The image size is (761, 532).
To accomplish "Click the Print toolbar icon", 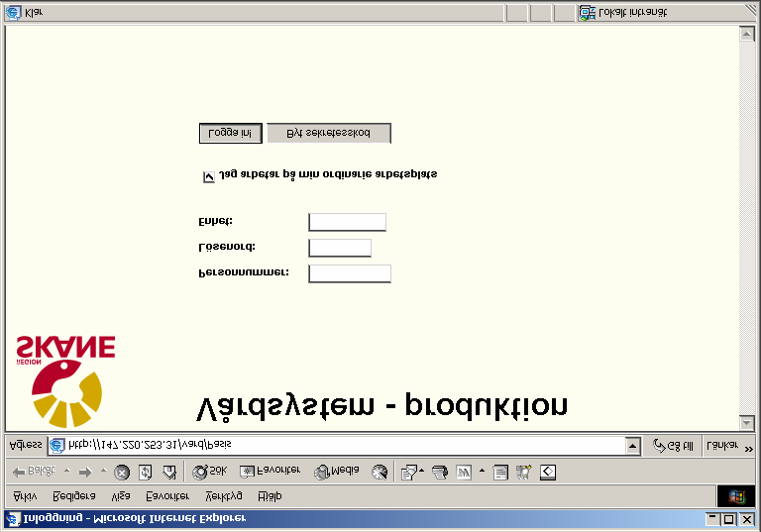I will (440, 473).
